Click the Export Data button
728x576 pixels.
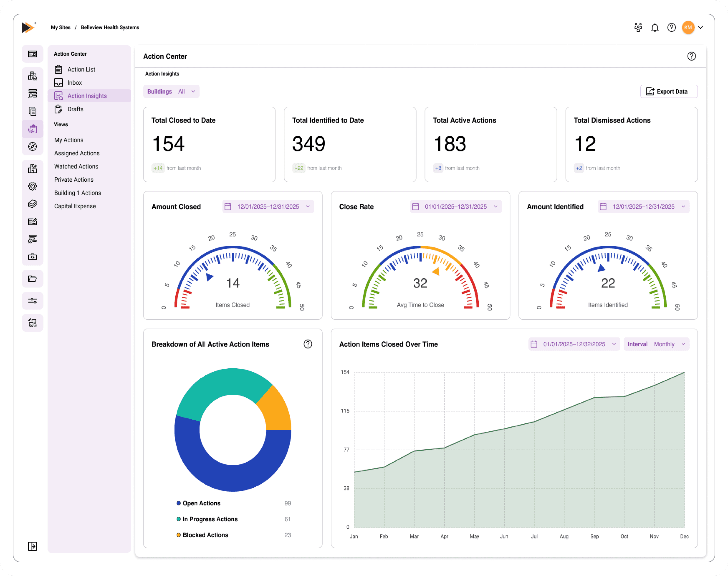point(668,91)
